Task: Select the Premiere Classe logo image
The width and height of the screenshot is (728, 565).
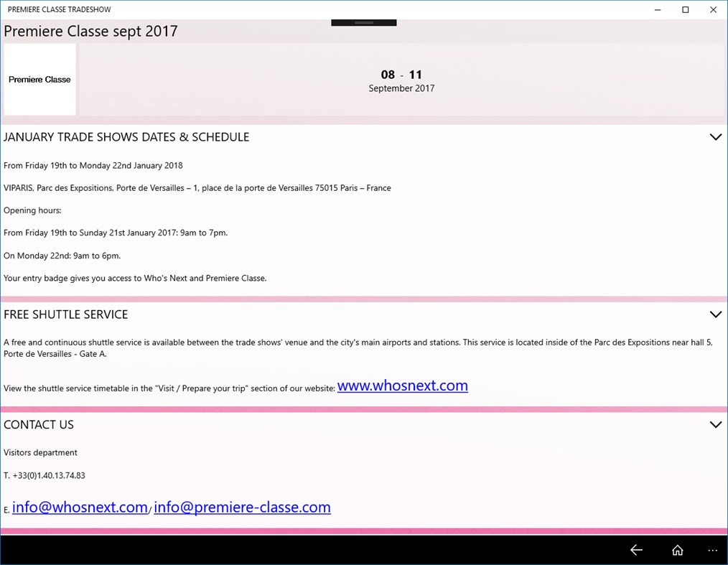Action: pyautogui.click(x=39, y=79)
